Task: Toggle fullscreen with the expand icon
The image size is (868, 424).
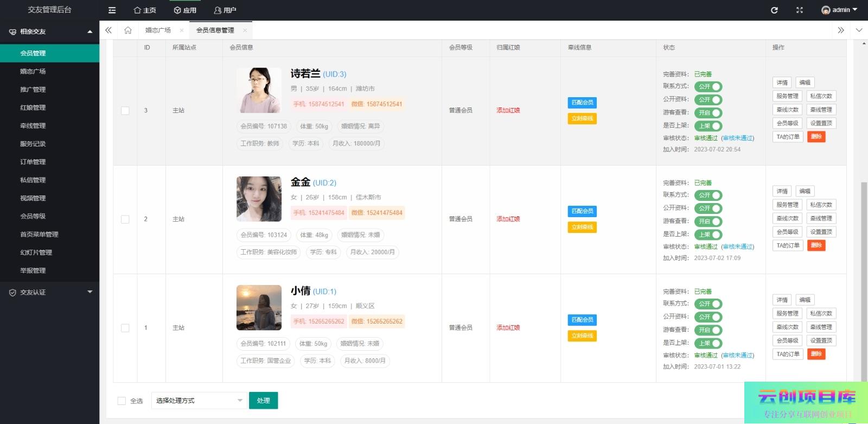Action: [x=799, y=10]
